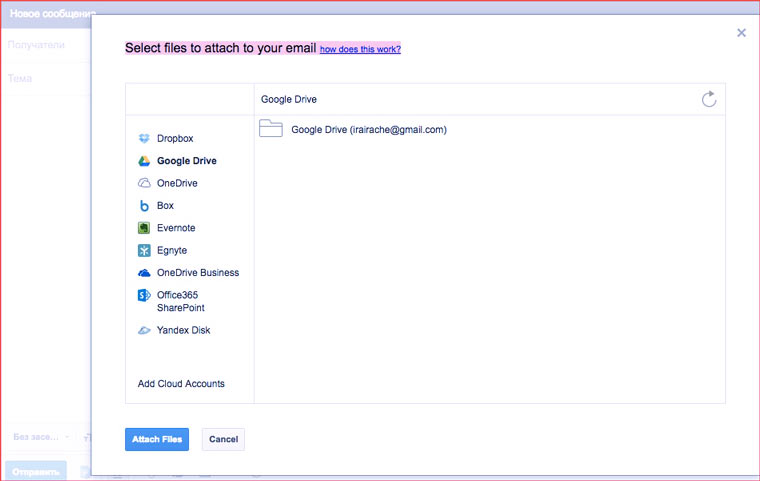The image size is (760, 481).
Task: Select Dropbox in the cloud list
Action: 175,139
